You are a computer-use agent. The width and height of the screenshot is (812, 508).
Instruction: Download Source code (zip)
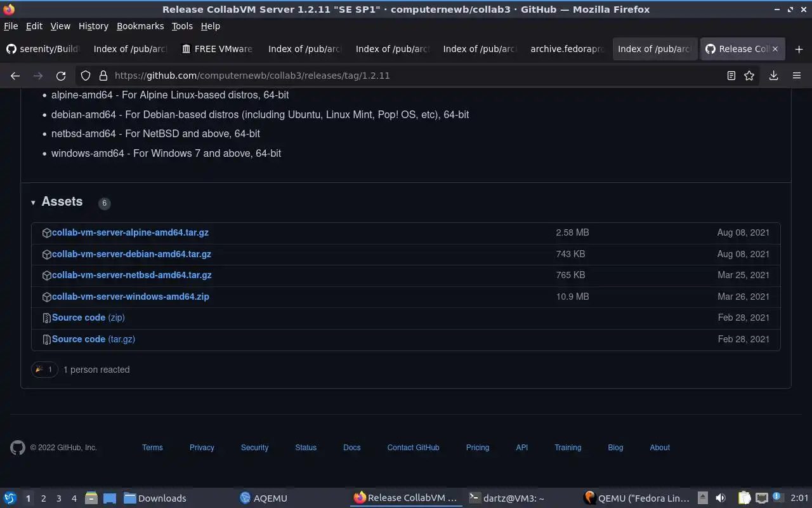click(x=88, y=317)
